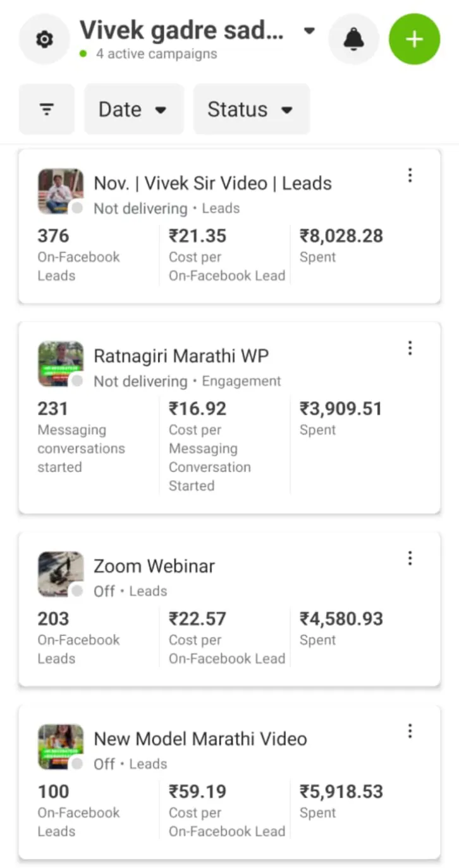Open three-dot menu for Zoom Webinar
Image resolution: width=459 pixels, height=868 pixels.
pyautogui.click(x=410, y=558)
